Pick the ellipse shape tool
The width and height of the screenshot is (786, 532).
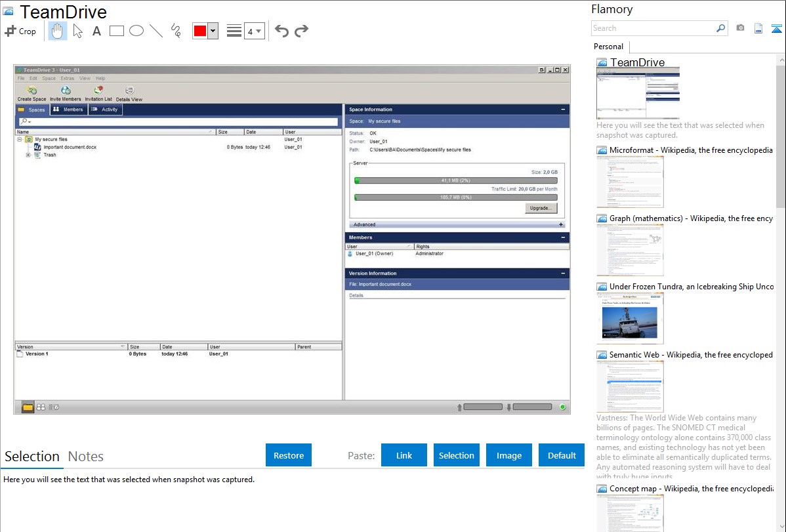click(136, 31)
